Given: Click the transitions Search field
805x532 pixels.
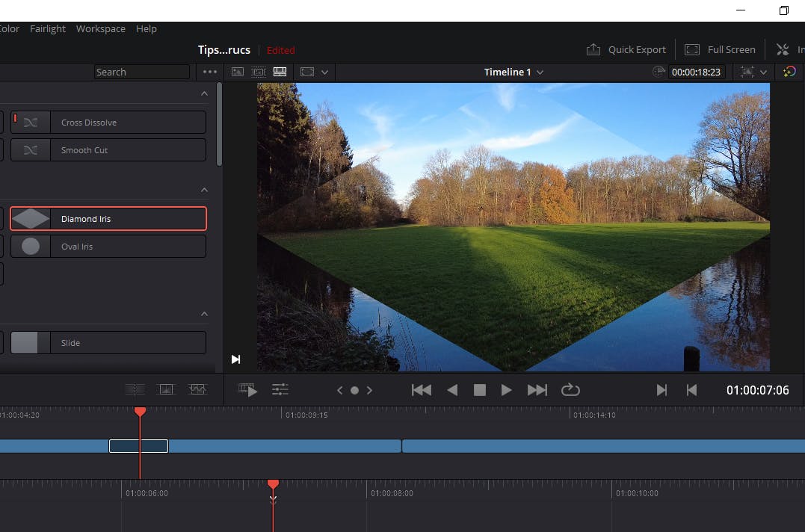Looking at the screenshot, I should click(141, 72).
